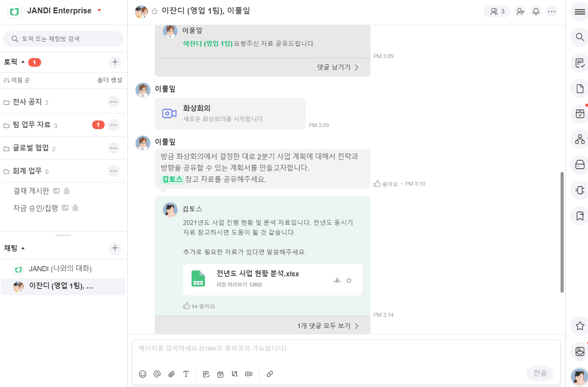Star the 이잔디 (영업 1팀) chat room
Screen dimensions: 588x387
pyautogui.click(x=155, y=11)
